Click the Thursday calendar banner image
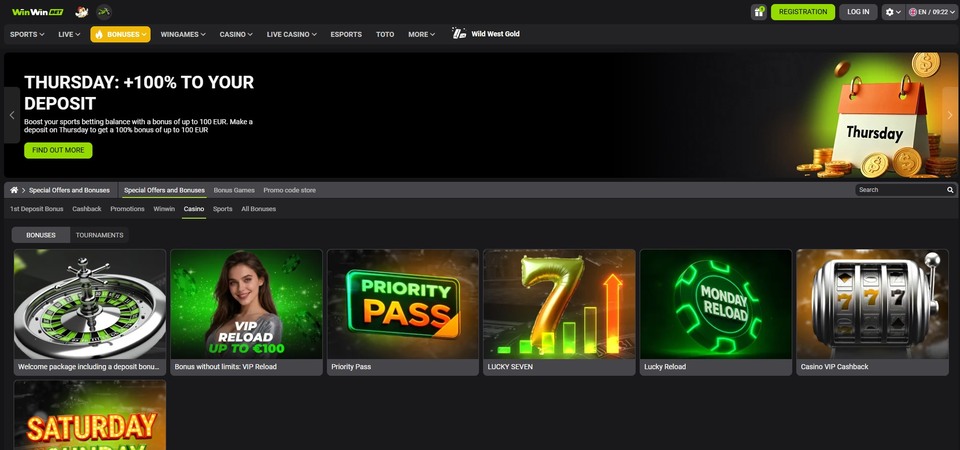Image resolution: width=960 pixels, height=450 pixels. [876, 118]
